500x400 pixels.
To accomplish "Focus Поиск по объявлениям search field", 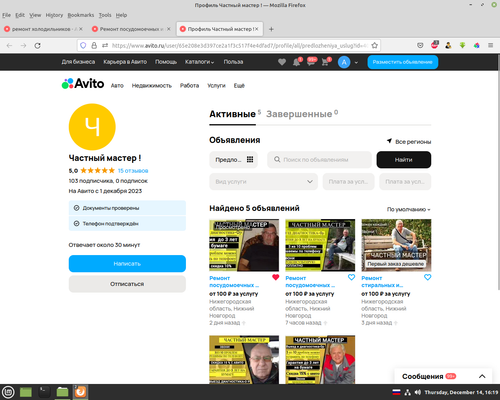I will [x=319, y=160].
